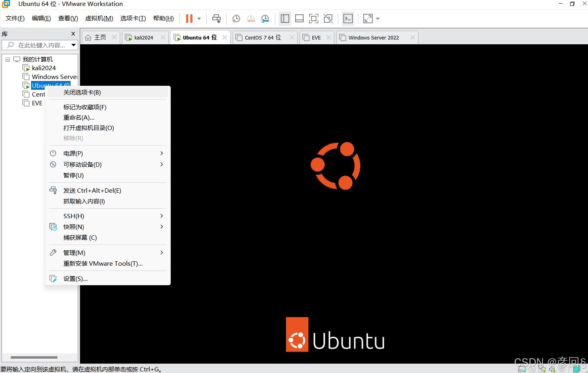Choose 打开虚拟机目录(O) in the context menu
This screenshot has width=588, height=373.
108,128
